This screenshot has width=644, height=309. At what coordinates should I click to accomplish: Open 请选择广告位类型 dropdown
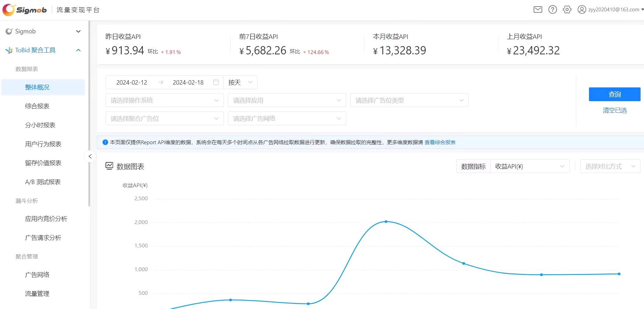click(x=410, y=100)
